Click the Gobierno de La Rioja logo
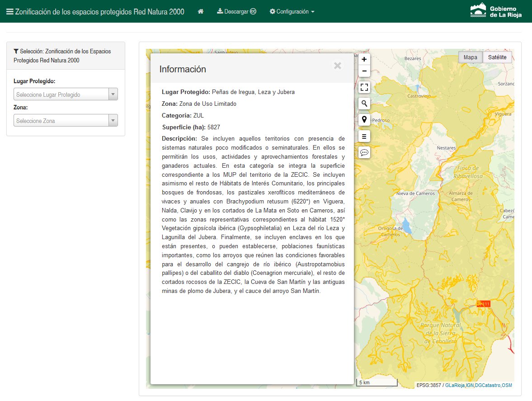 (x=496, y=10)
